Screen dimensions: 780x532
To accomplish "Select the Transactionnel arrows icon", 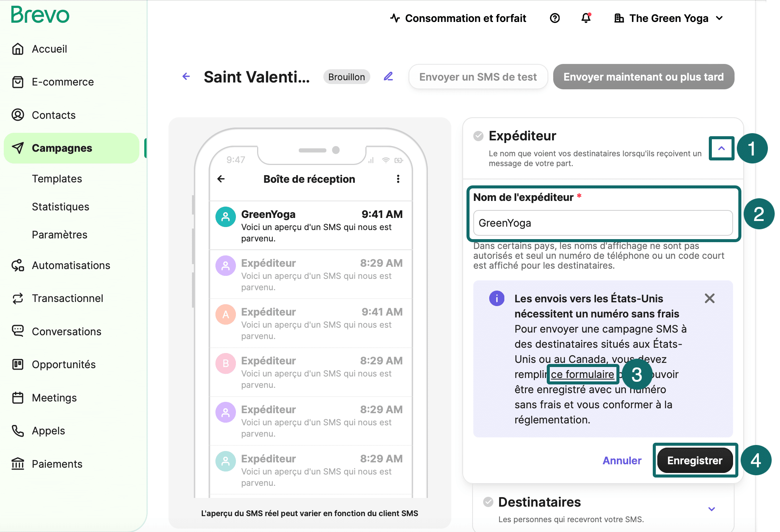I will [18, 298].
